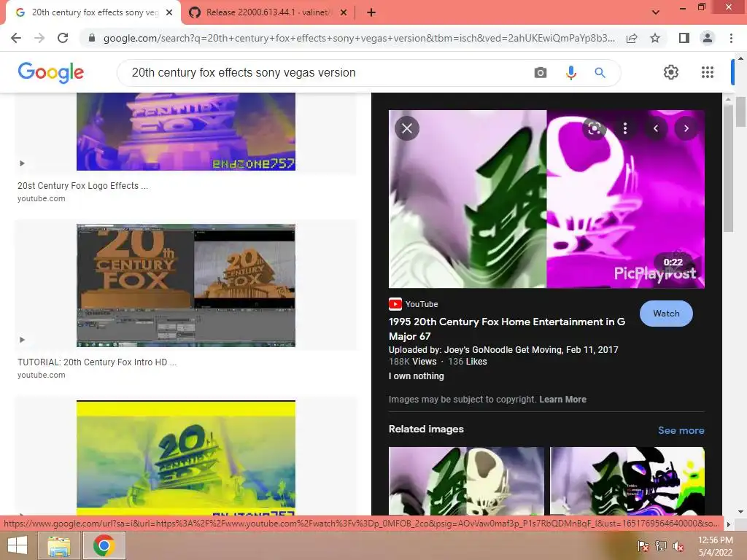
Task: Click Chrome icon in taskbar
Action: [x=104, y=545]
